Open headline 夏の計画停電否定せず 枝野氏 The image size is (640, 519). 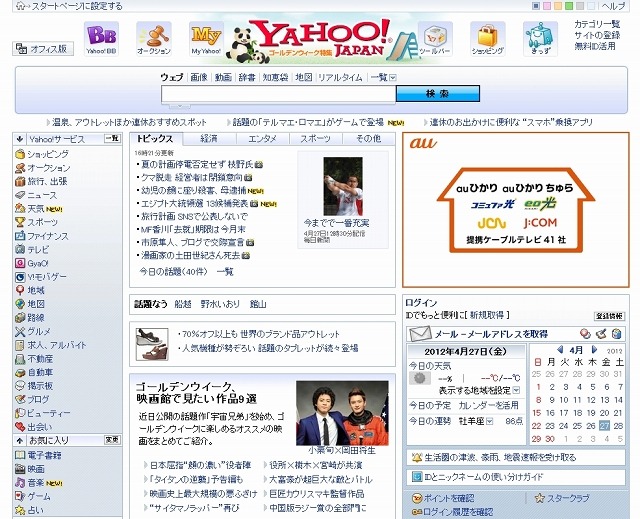pos(197,164)
